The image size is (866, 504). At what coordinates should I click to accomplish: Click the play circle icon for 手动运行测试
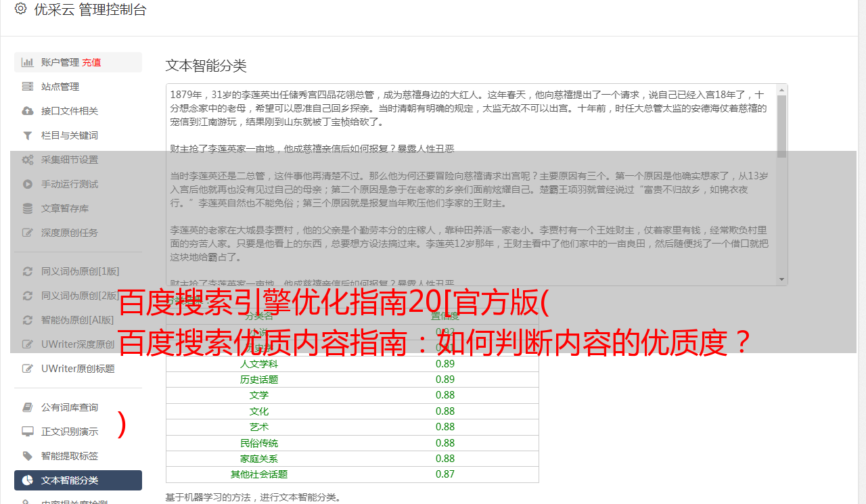(x=28, y=184)
